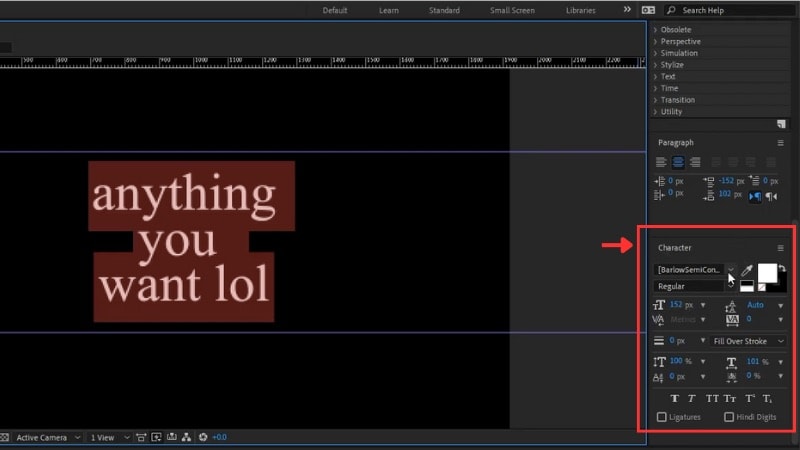Open the Regular font style dropdown
The image size is (800, 450).
click(x=731, y=286)
